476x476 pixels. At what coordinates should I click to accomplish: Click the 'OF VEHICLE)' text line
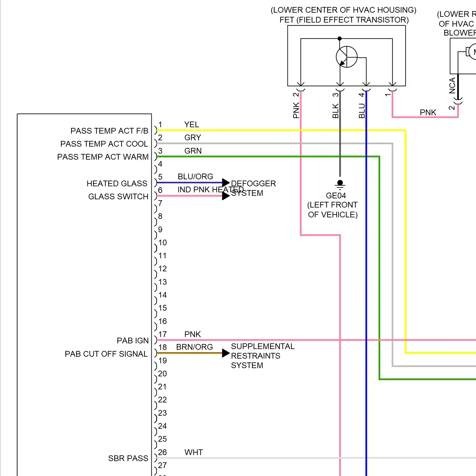(x=333, y=215)
